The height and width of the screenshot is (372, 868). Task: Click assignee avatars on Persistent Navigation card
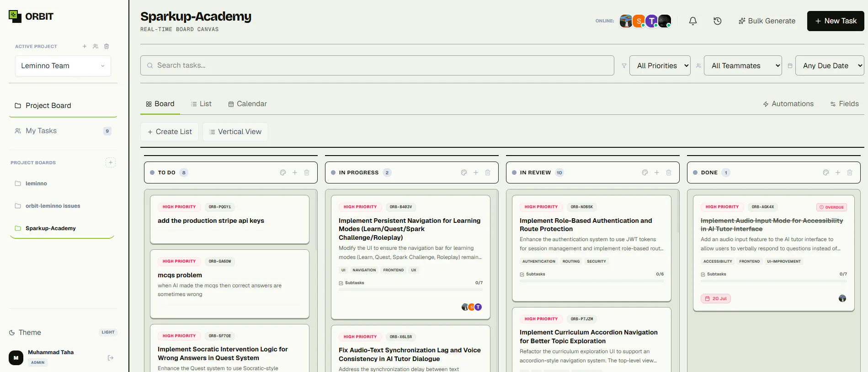click(x=472, y=307)
